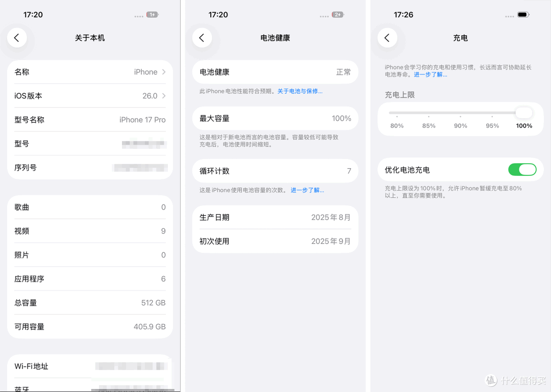The image size is (551, 392).
Task: Tap the 循环计数 row showing 7
Action: pyautogui.click(x=275, y=171)
